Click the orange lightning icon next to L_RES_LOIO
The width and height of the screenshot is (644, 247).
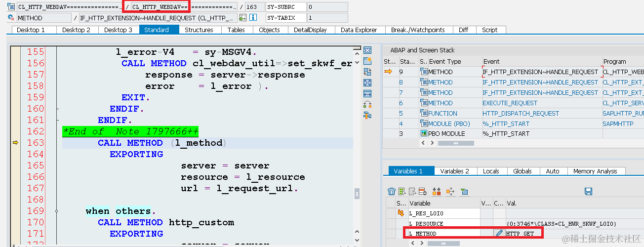401,213
